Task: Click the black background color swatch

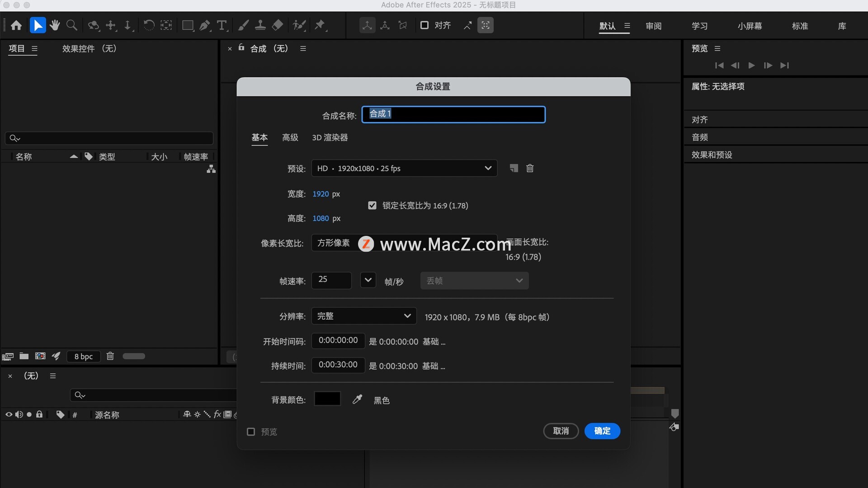Action: [327, 399]
